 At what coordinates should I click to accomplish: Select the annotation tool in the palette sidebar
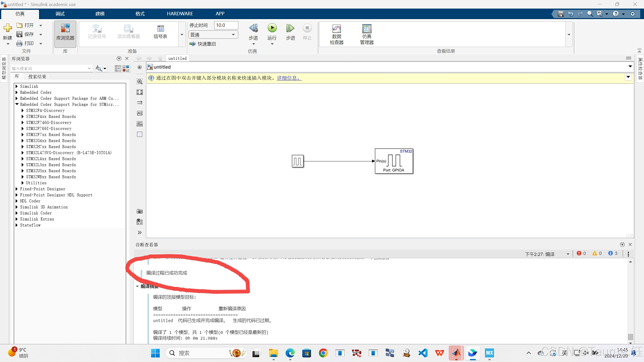pyautogui.click(x=139, y=113)
